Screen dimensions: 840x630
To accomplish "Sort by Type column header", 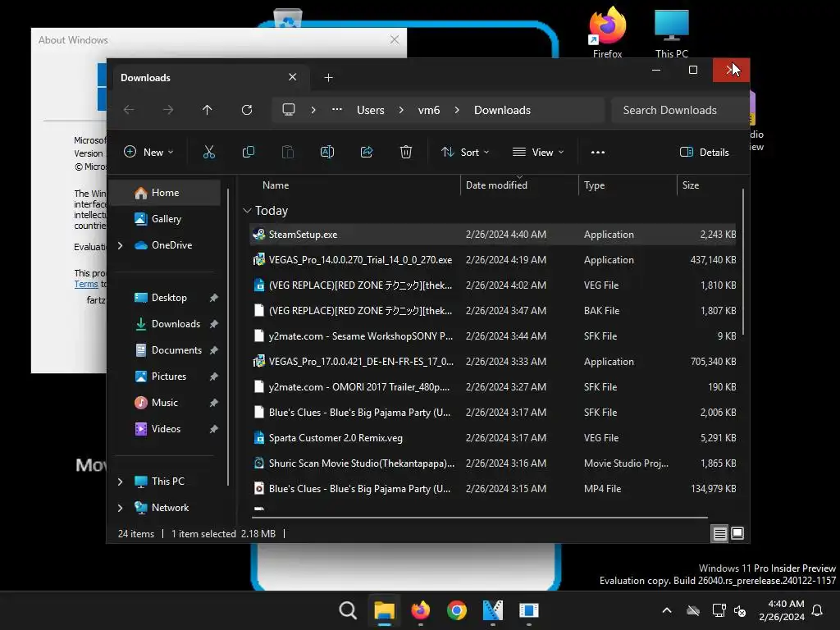I will click(x=594, y=185).
